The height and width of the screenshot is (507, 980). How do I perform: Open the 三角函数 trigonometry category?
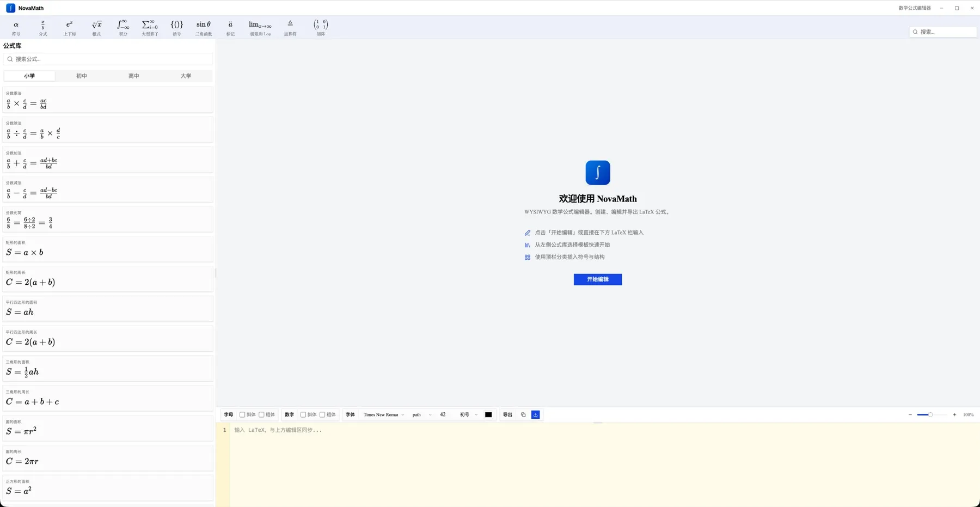click(204, 28)
